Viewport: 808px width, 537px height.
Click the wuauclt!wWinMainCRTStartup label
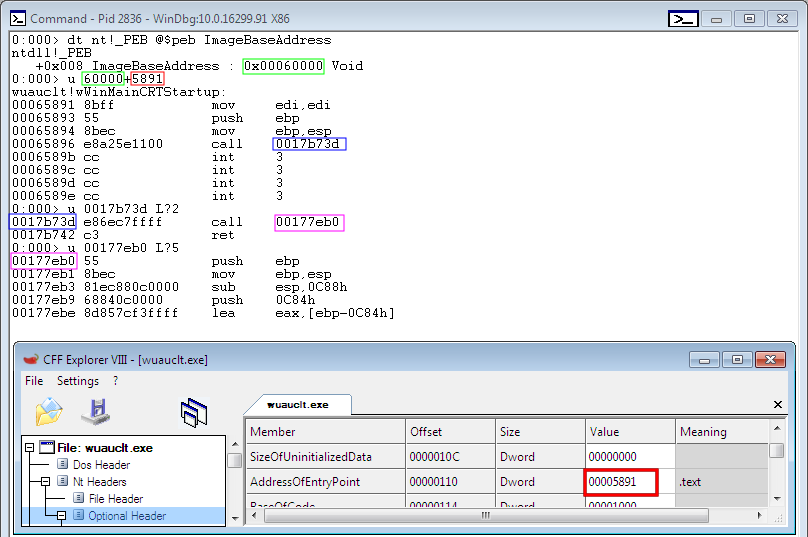119,92
